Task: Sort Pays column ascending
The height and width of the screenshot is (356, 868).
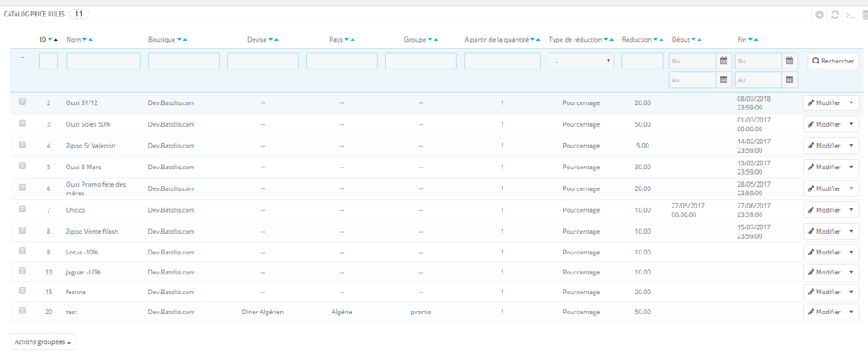Action: (352, 40)
